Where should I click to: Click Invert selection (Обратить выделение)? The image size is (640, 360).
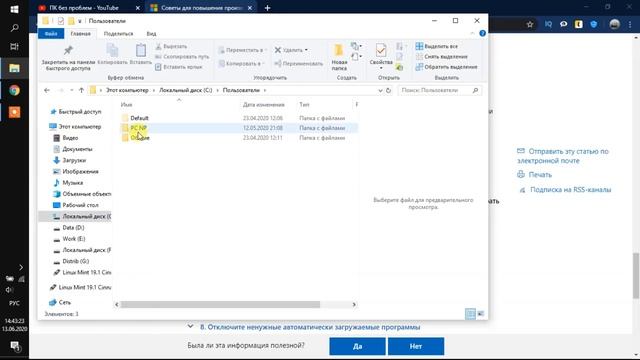tap(447, 67)
